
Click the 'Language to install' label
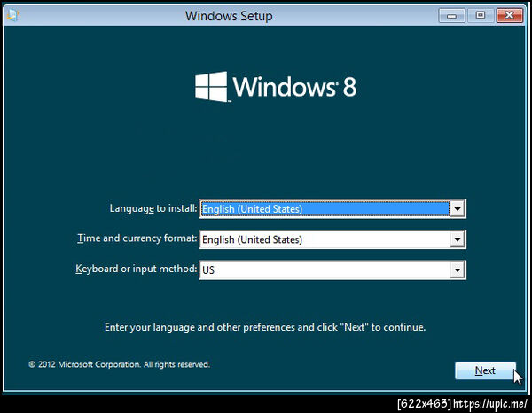pyautogui.click(x=153, y=208)
